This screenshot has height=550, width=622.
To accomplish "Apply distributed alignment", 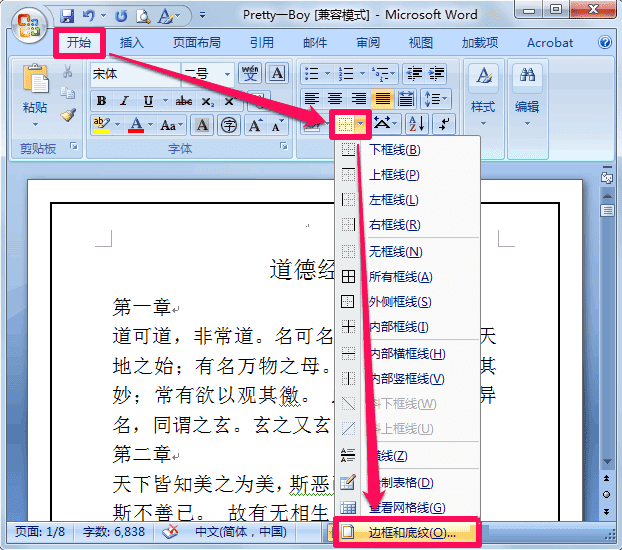I will [406, 98].
